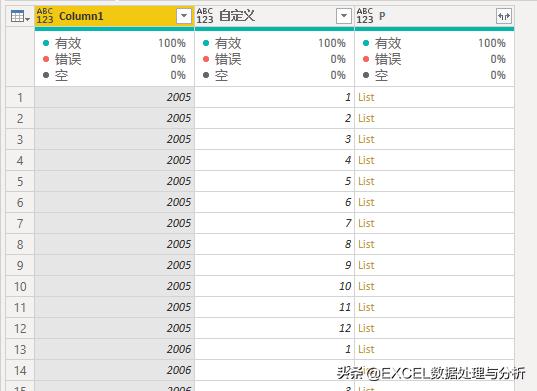The image size is (537, 391).
Task: Click List link in row 5
Action: click(x=366, y=181)
